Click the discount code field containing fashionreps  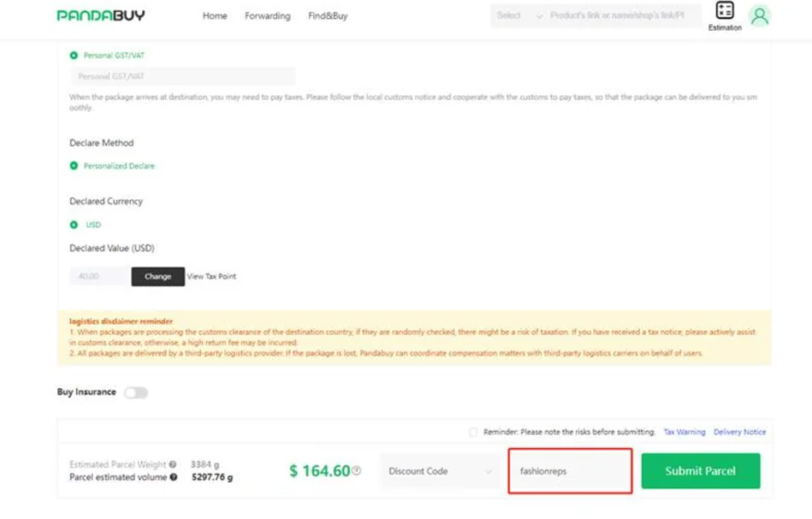[569, 471]
